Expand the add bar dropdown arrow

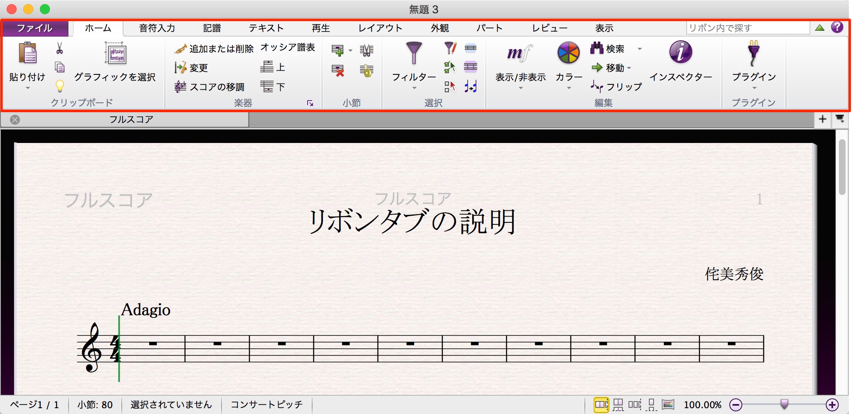(x=350, y=51)
